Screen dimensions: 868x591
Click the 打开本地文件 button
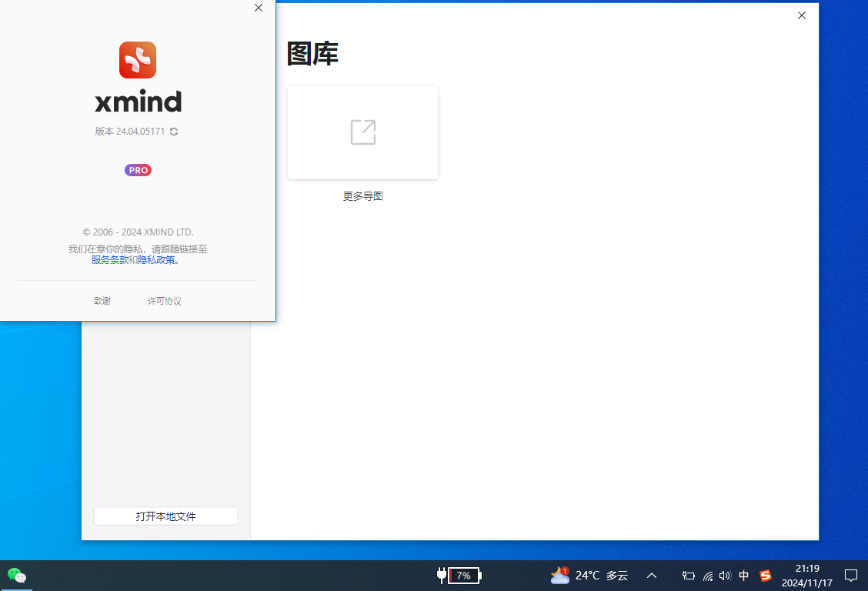165,516
